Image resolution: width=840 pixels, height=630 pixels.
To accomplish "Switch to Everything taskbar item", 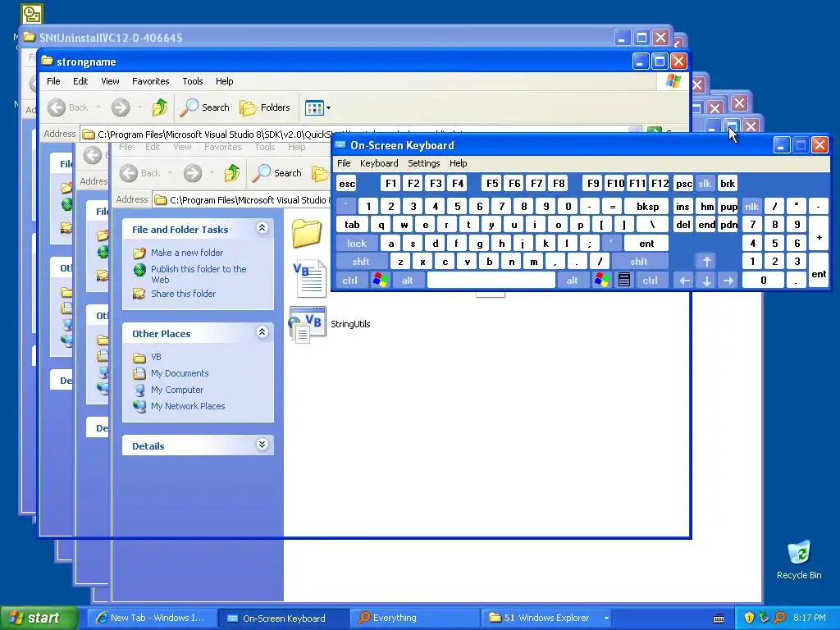I will pos(416,618).
